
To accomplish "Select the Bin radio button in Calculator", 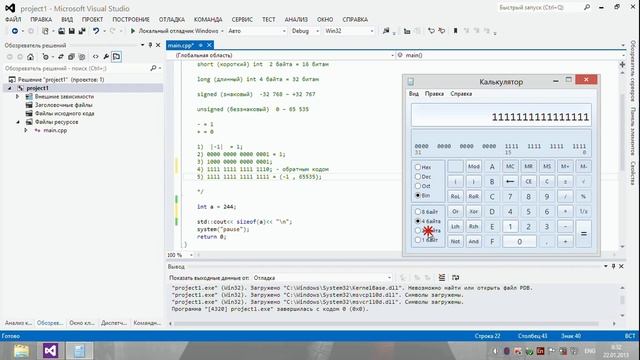I will (x=418, y=195).
